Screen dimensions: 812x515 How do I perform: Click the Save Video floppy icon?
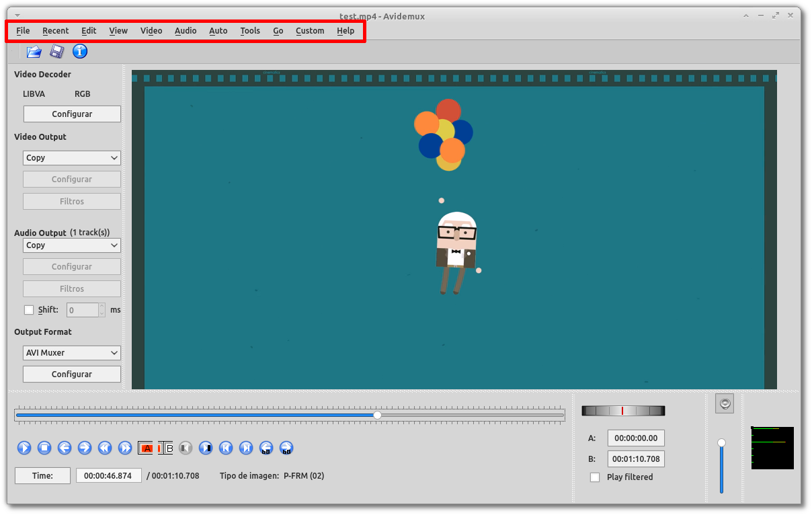coord(57,52)
